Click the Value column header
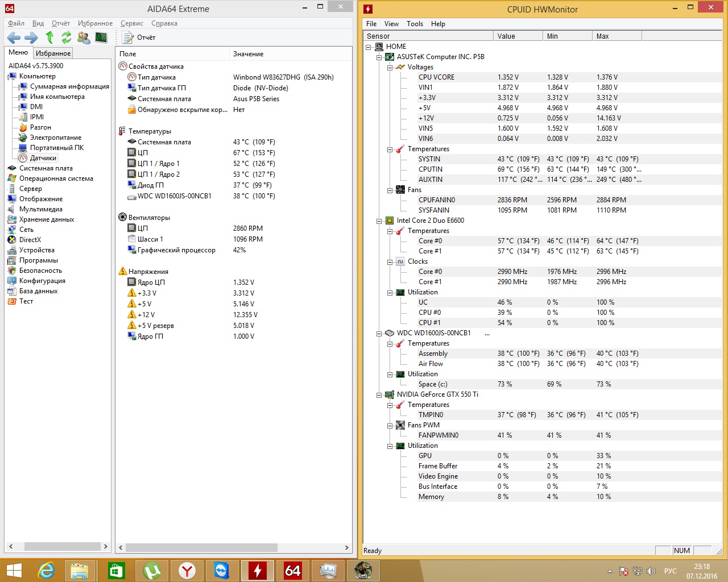 (518, 36)
